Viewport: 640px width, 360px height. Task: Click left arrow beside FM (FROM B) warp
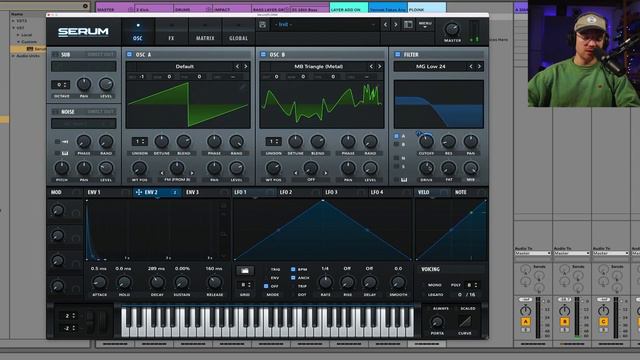coord(162,173)
